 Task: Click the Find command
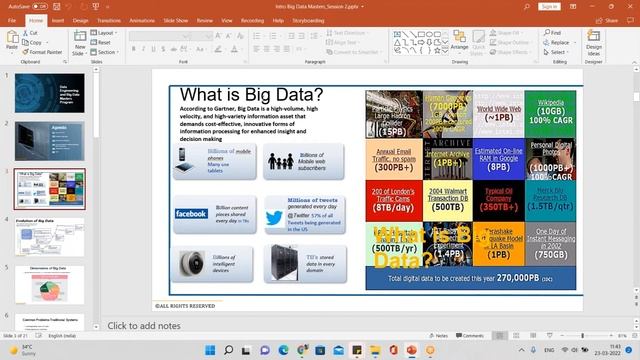[x=552, y=33]
